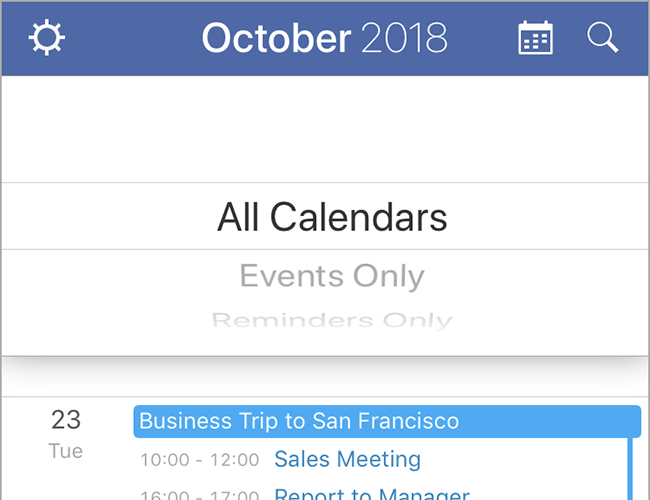Open settings with the gear icon
Screen dimensions: 650x500
point(46,38)
